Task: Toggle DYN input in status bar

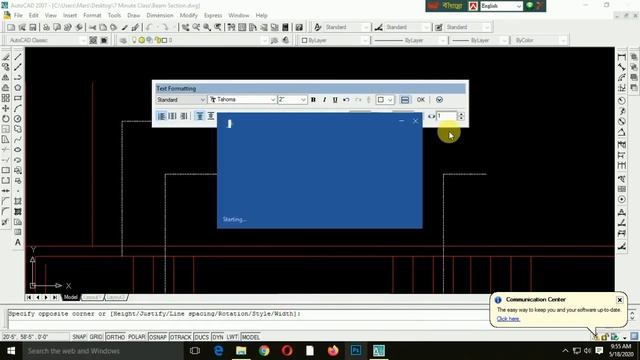Action: [218, 337]
